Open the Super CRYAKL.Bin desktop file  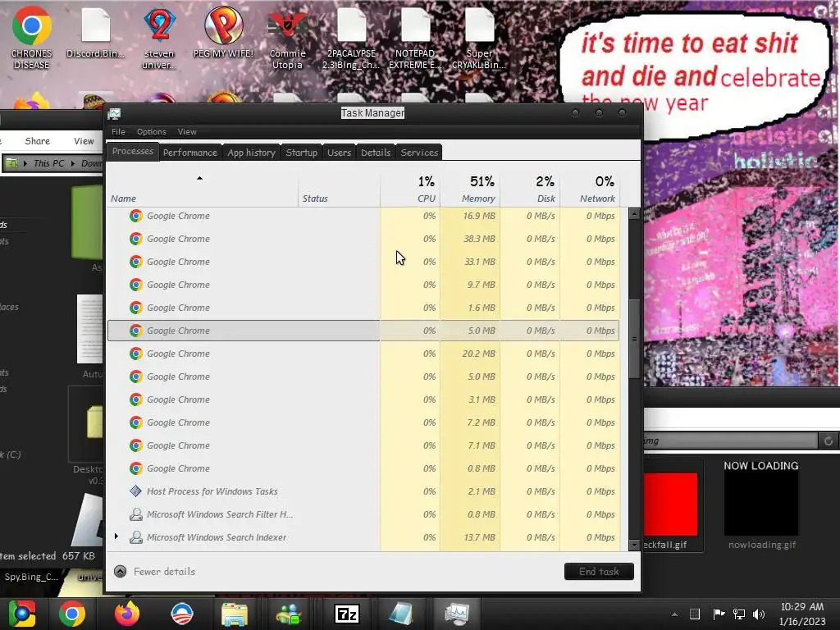tap(479, 38)
